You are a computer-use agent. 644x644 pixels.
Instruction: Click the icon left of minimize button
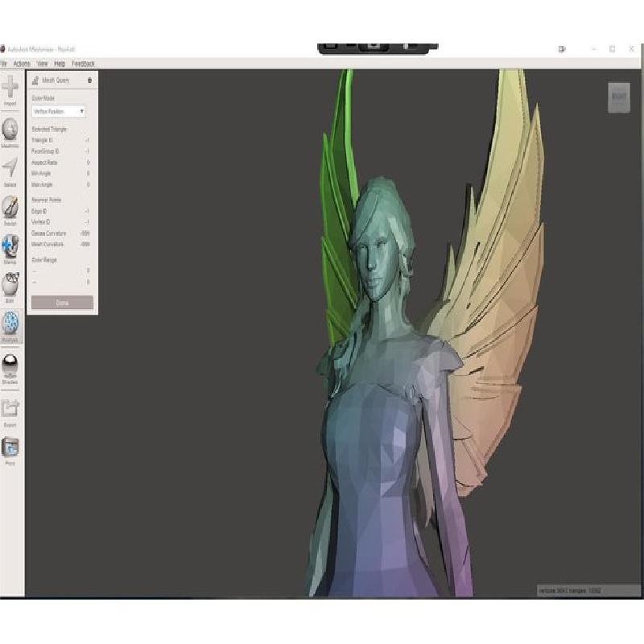tap(562, 49)
